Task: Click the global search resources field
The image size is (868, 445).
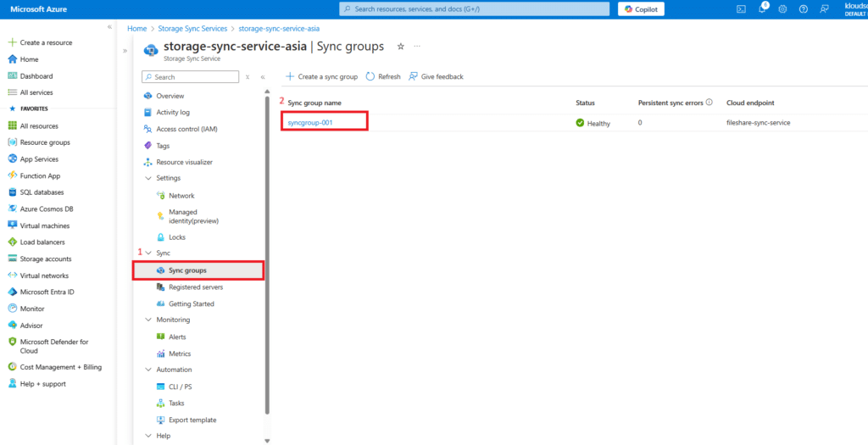Action: [474, 9]
